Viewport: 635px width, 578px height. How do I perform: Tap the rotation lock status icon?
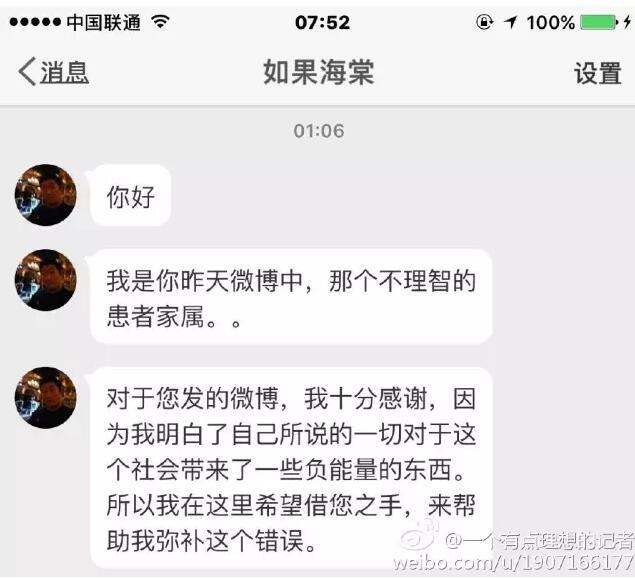pyautogui.click(x=484, y=22)
